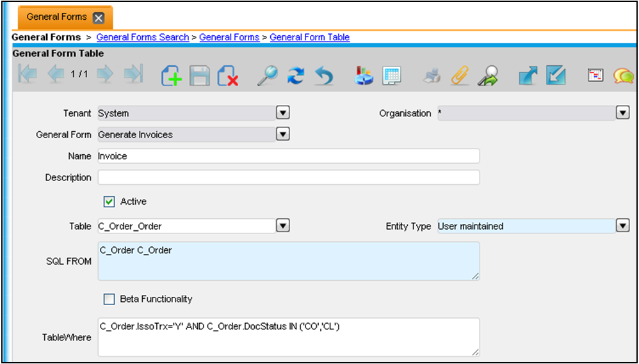
Task: Click the Attachment paperclip icon
Action: pos(460,75)
